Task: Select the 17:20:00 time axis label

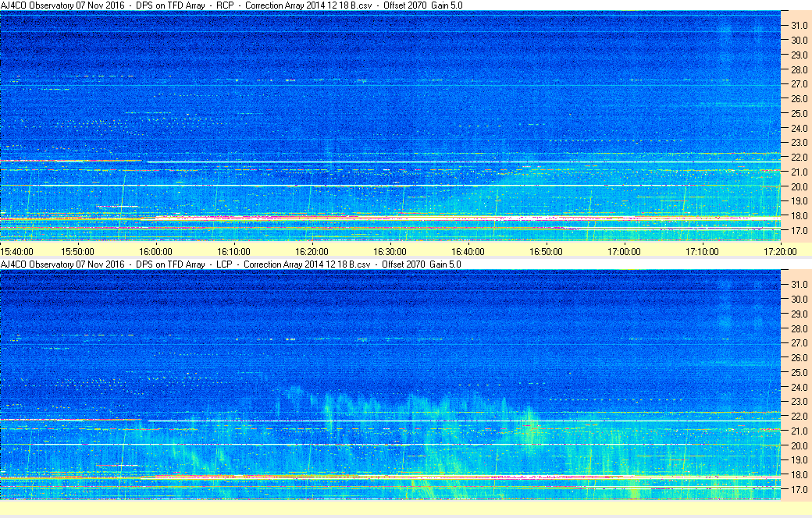Action: click(x=781, y=251)
